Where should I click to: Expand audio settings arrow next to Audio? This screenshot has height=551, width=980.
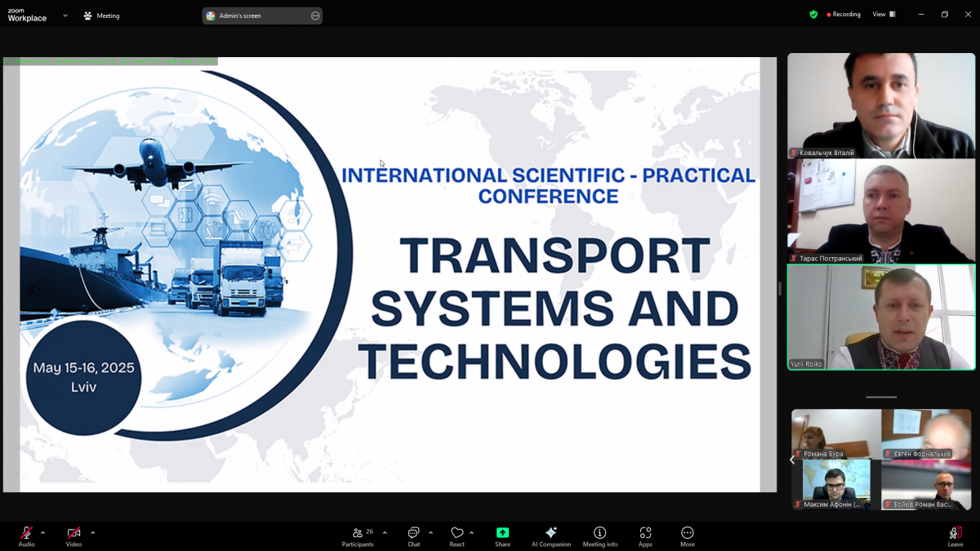pyautogui.click(x=43, y=533)
